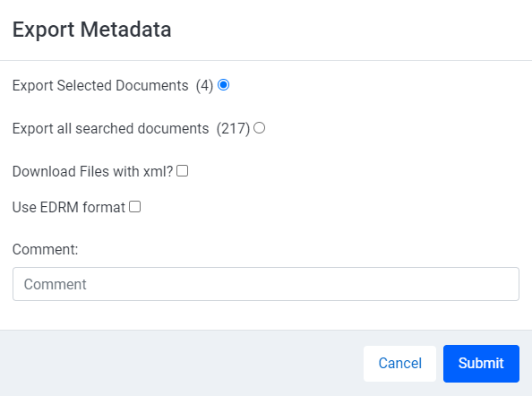
Task: Click the Comment: field label
Action: [x=45, y=249]
